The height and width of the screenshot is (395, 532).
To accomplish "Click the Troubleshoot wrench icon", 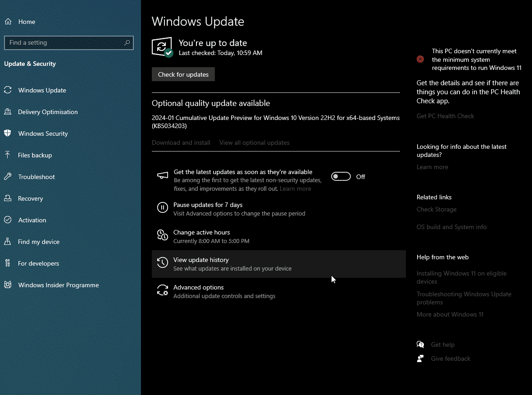I will (x=8, y=177).
